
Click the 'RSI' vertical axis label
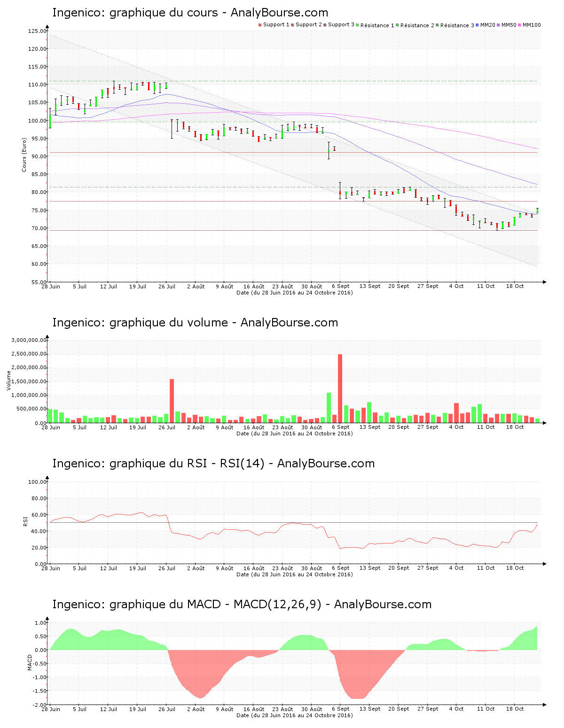click(x=25, y=521)
